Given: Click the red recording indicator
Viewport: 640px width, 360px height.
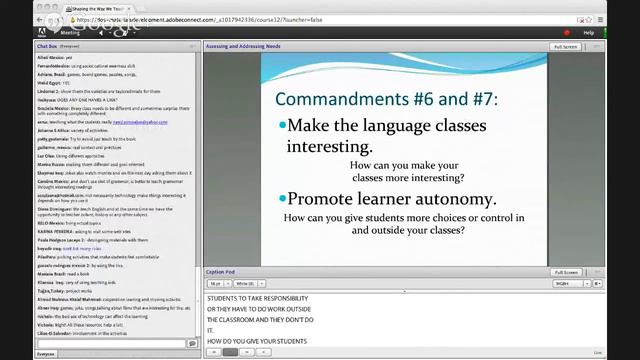Looking at the screenshot, I should point(567,33).
